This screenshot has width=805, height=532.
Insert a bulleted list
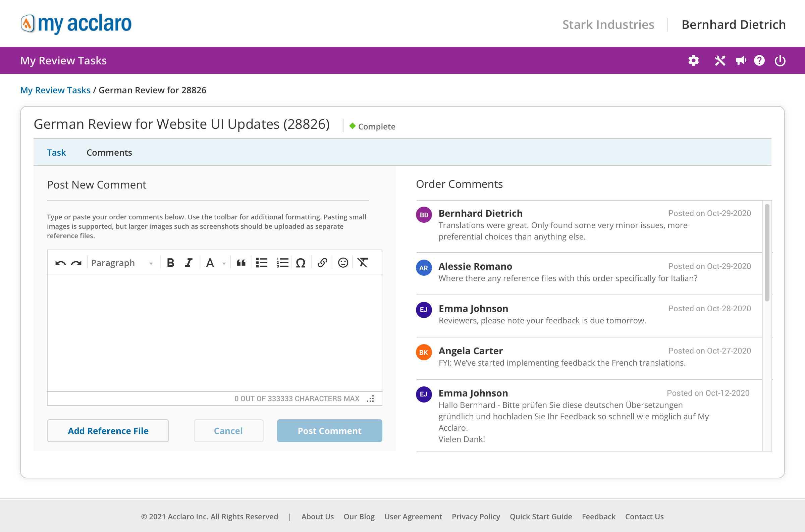pos(262,263)
